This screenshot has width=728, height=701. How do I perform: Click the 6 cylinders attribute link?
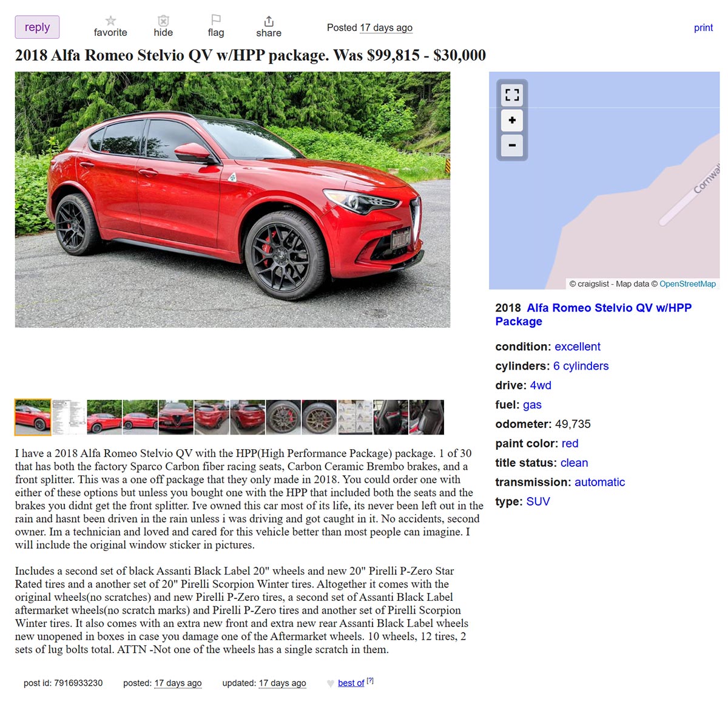pyautogui.click(x=581, y=366)
